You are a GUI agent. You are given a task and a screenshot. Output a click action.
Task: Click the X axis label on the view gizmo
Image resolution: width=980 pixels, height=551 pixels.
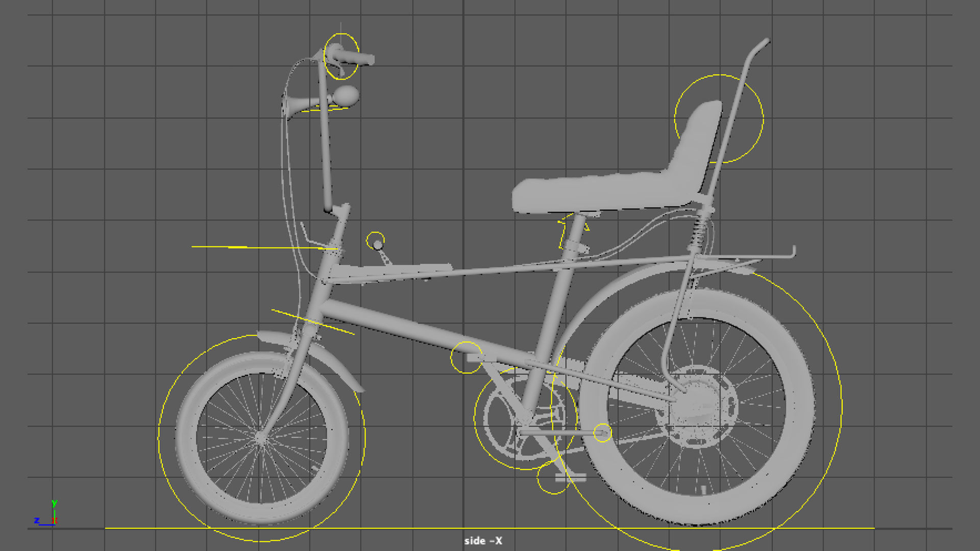55,521
